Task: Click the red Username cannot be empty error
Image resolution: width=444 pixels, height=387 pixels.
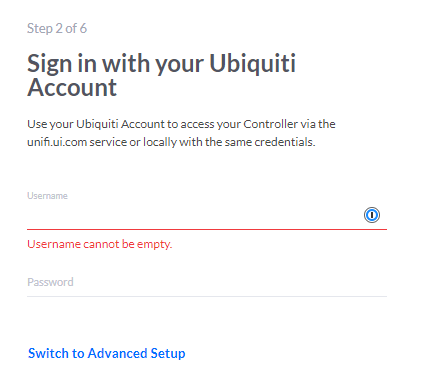Action: pyautogui.click(x=100, y=244)
